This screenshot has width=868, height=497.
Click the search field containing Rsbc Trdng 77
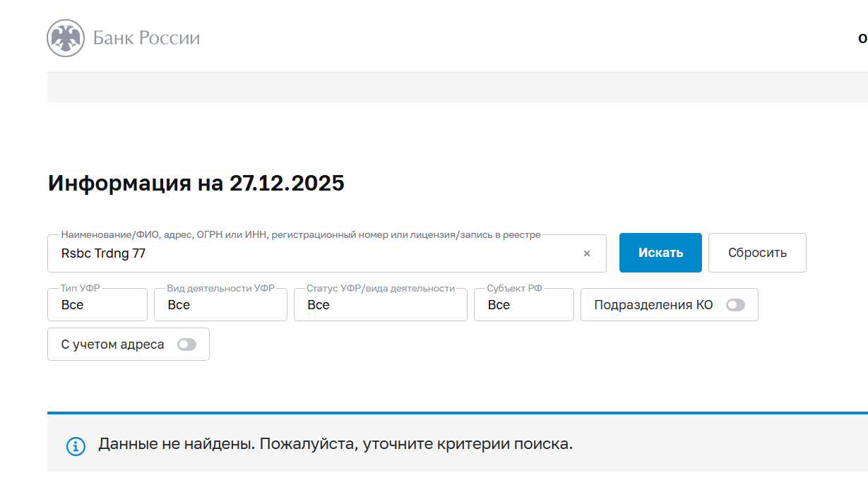(327, 253)
